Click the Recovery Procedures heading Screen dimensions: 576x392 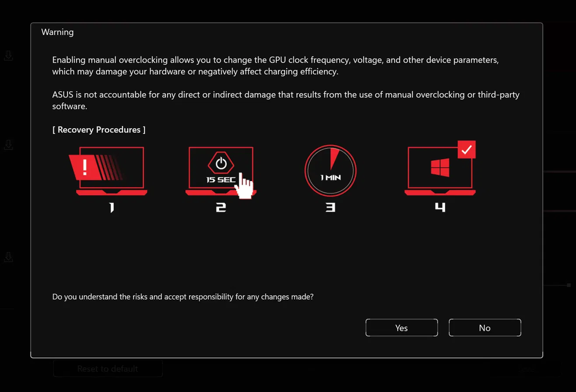point(99,130)
